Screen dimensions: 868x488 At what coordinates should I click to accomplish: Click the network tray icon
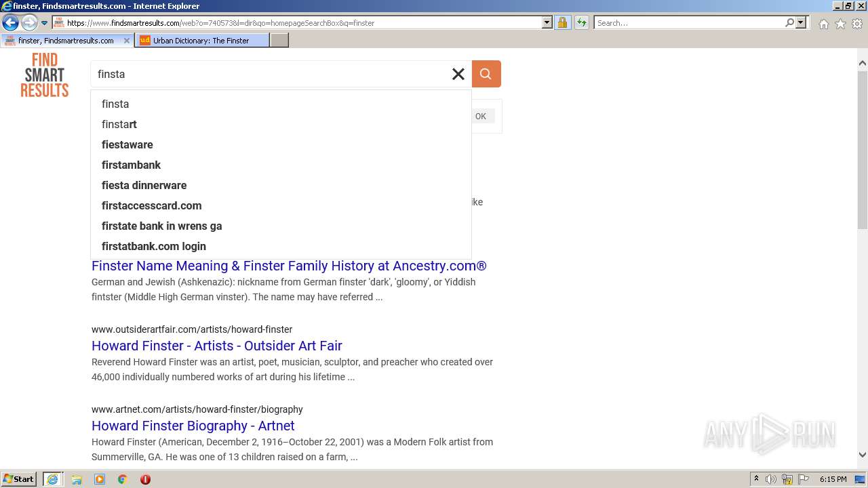[787, 479]
